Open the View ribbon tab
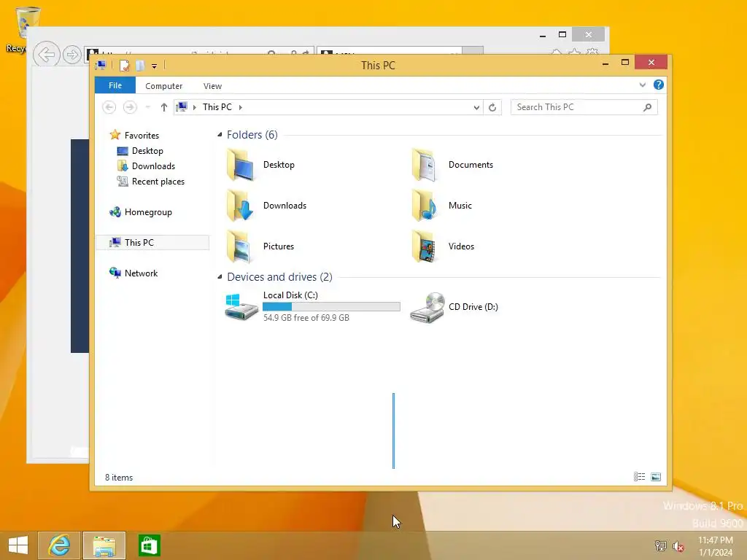747x560 pixels. (212, 86)
